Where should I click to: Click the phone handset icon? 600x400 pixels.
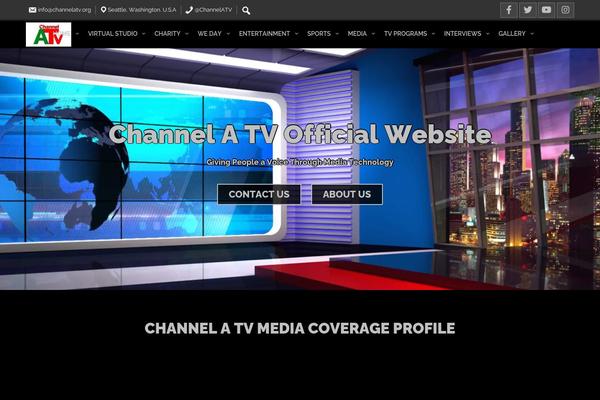[x=189, y=10]
